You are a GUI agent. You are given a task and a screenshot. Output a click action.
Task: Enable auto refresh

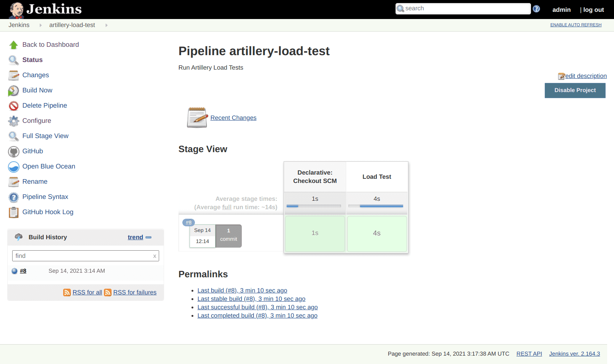click(576, 25)
